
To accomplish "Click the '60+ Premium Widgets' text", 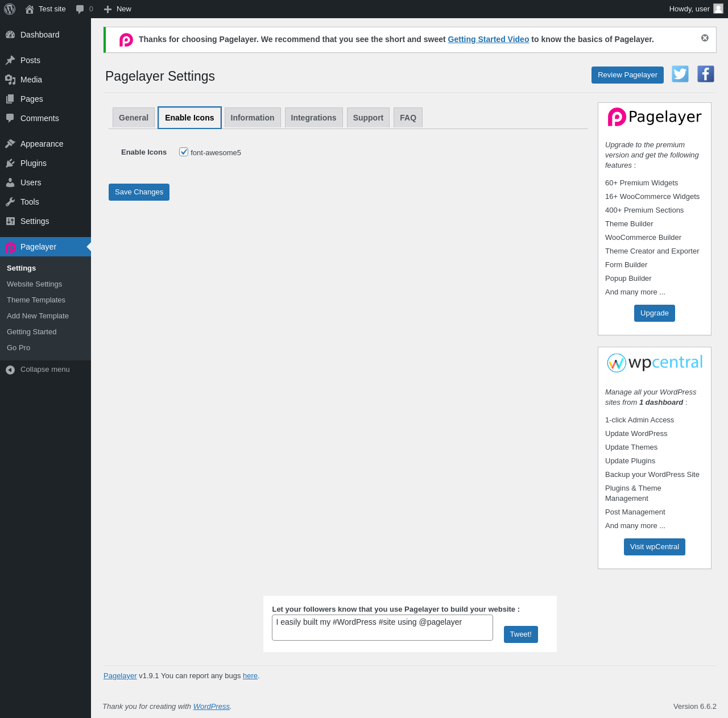I will (x=642, y=183).
